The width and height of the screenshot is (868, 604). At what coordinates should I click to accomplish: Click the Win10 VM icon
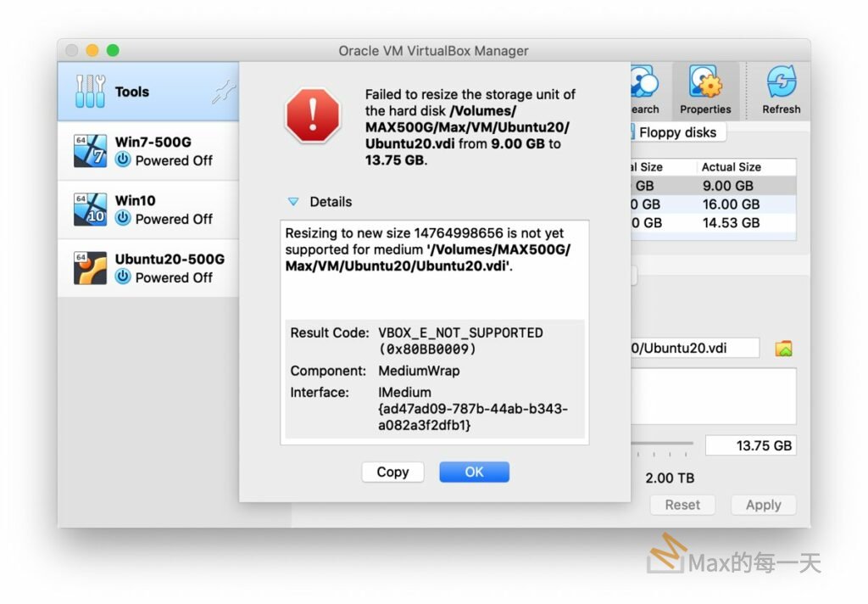coord(90,210)
